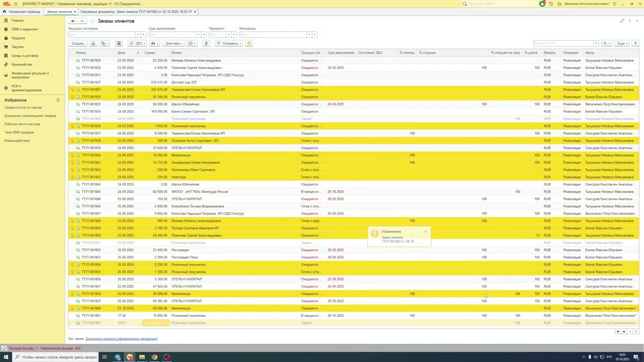
Task: Open the three-dot form menu icon
Action: (629, 21)
